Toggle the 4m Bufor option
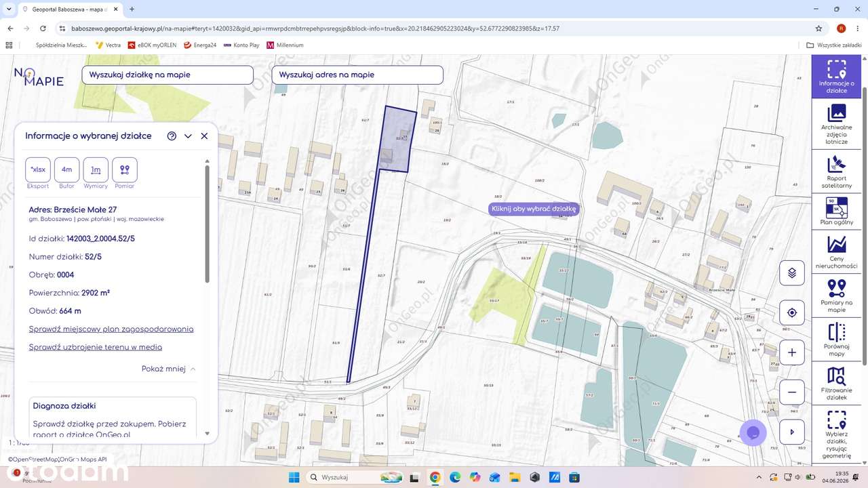868x488 pixels. (x=66, y=169)
